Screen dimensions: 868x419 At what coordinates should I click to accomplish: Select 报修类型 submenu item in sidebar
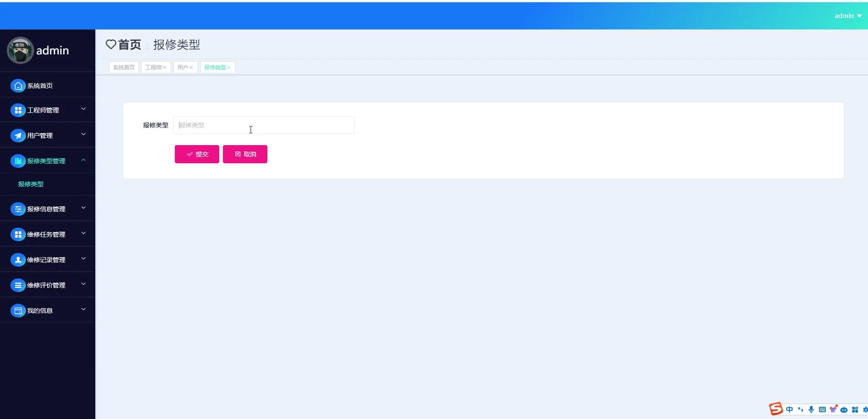[x=31, y=184]
